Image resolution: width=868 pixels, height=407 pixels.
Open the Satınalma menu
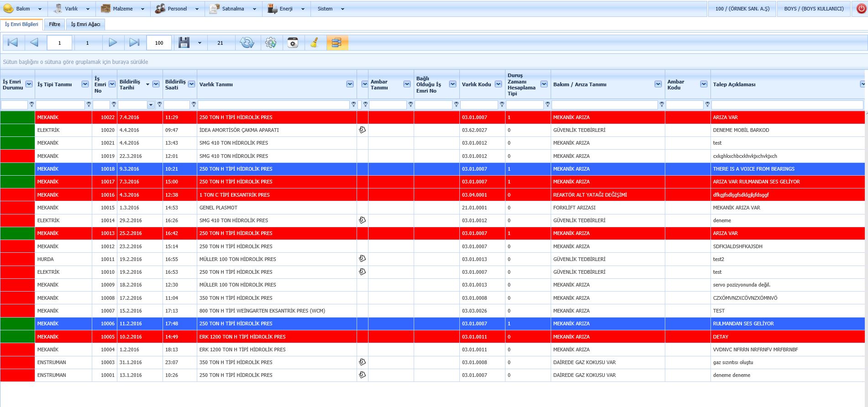point(233,9)
